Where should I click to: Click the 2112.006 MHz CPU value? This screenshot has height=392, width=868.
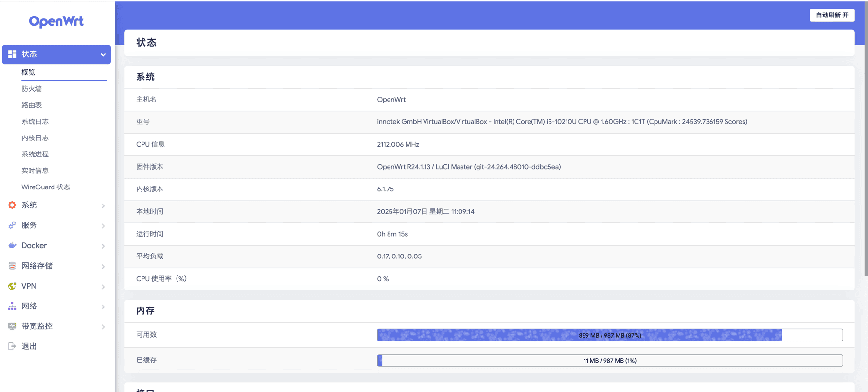pos(398,144)
